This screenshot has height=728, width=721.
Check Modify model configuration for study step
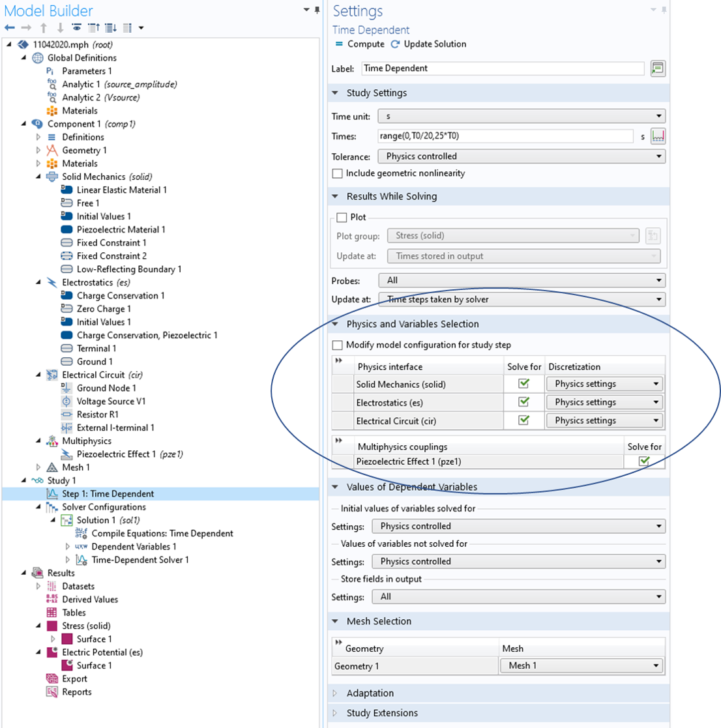[337, 345]
